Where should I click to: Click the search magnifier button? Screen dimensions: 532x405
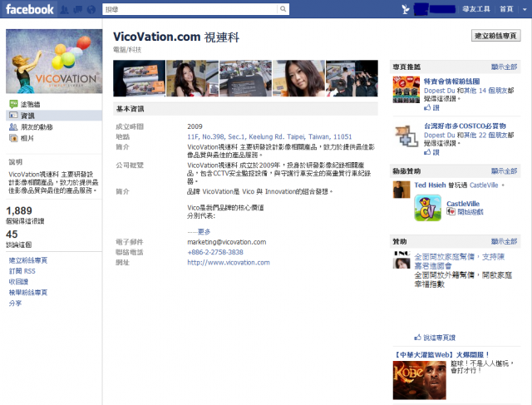283,9
